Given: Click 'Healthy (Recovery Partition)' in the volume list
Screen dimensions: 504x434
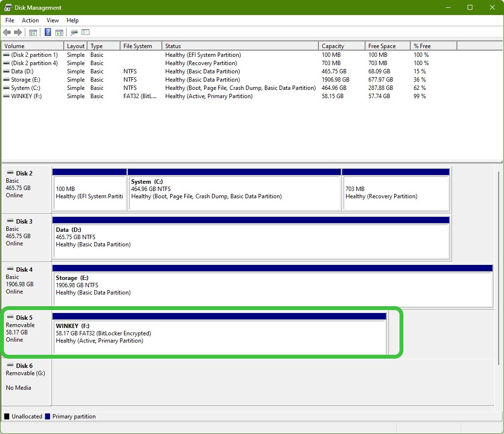Looking at the screenshot, I should pyautogui.click(x=201, y=63).
